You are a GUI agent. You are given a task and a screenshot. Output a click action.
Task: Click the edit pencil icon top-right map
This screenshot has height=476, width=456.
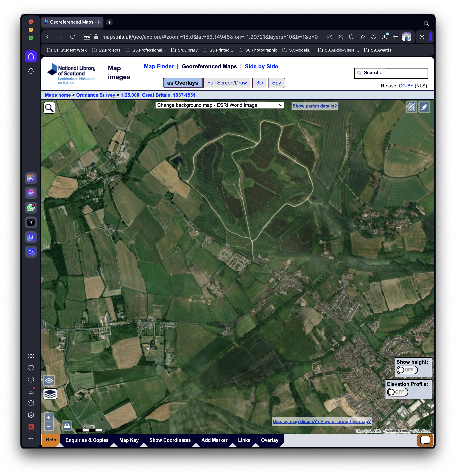tap(424, 107)
